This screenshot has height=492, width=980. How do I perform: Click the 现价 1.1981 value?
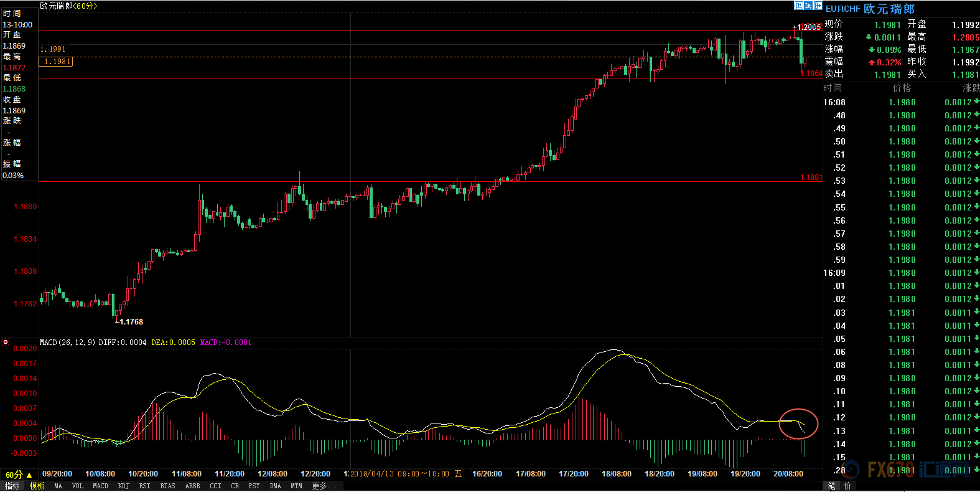[x=887, y=25]
